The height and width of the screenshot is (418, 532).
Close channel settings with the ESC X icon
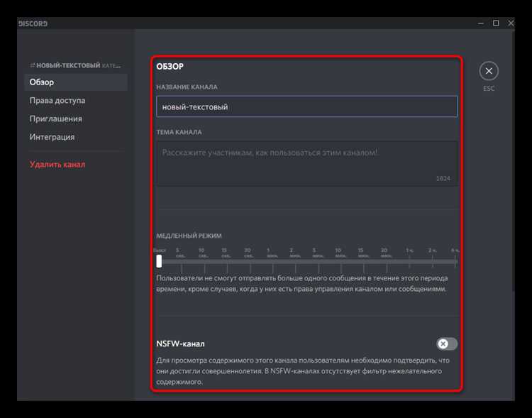coord(489,71)
